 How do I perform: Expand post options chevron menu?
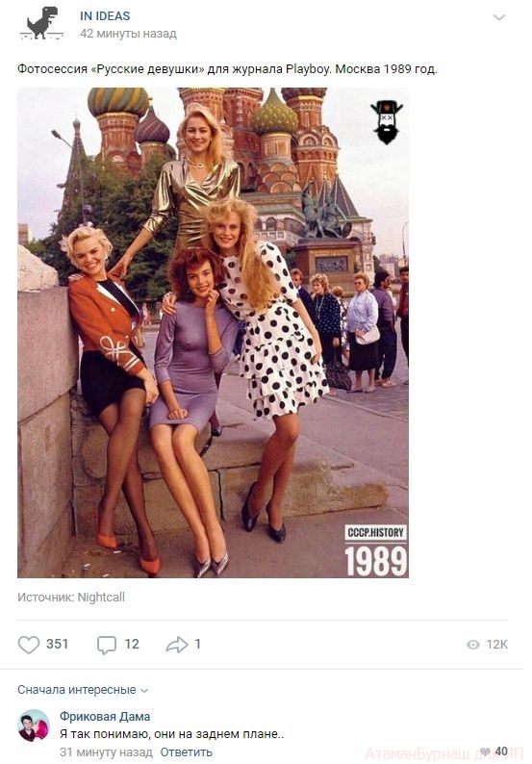499,17
